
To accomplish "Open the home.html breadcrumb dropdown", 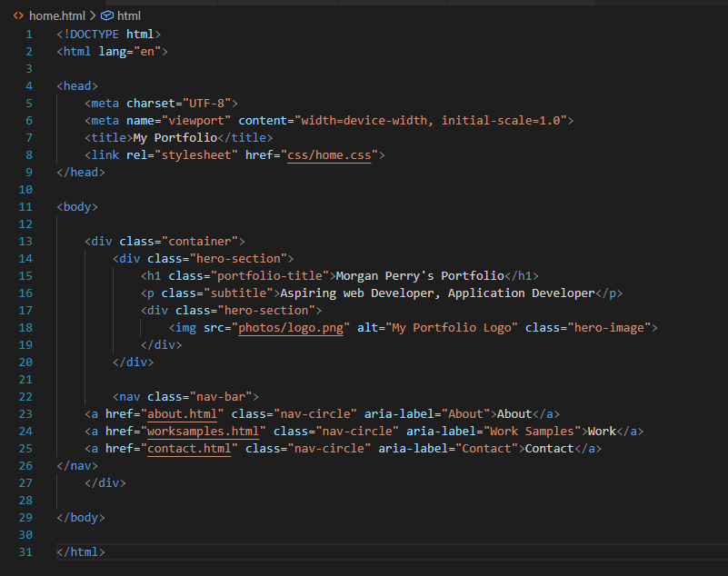I will tap(56, 15).
